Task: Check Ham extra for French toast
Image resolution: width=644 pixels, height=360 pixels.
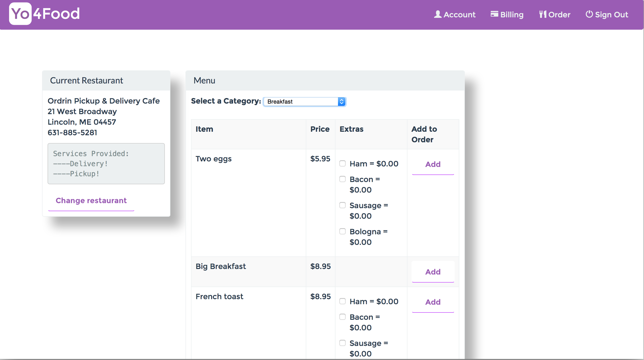Action: pos(343,301)
